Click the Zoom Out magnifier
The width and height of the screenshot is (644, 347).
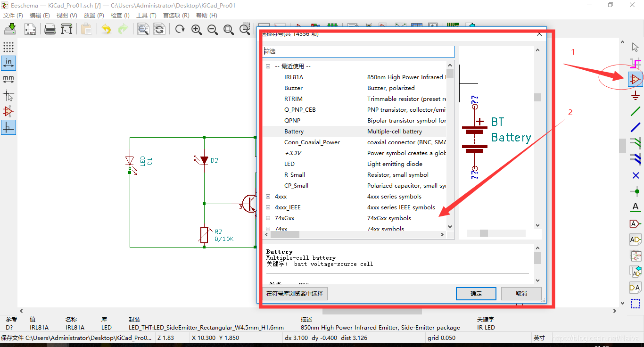point(213,29)
